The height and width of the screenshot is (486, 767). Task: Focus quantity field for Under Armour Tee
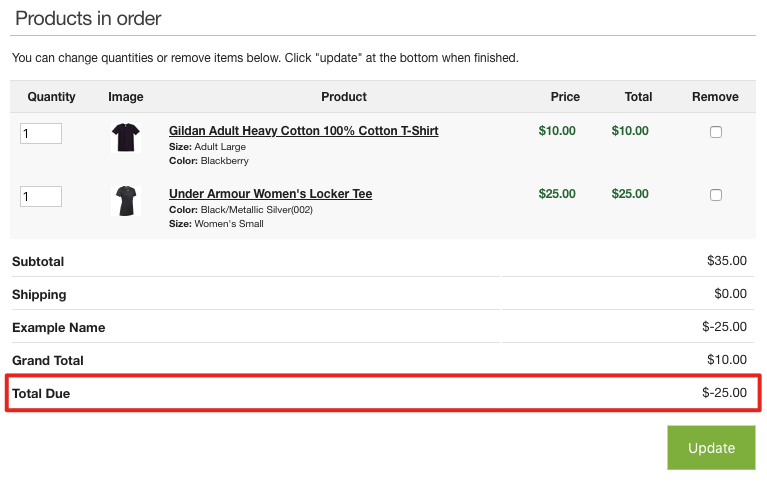click(41, 197)
